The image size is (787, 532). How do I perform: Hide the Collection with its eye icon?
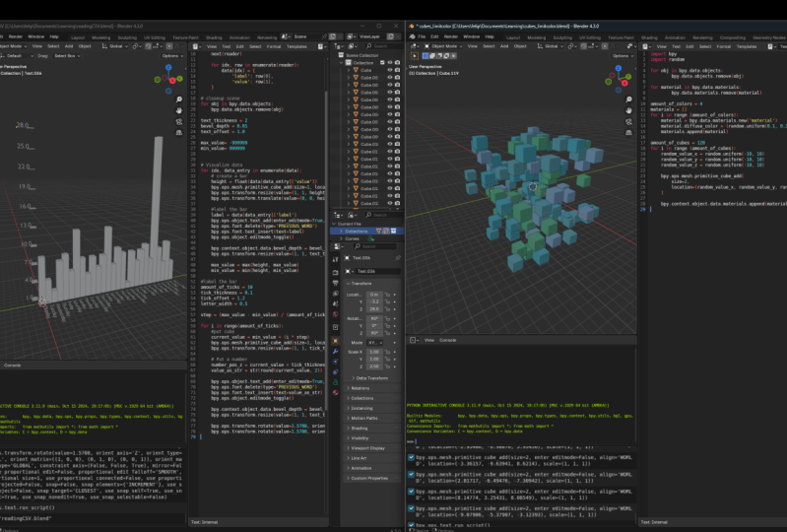coord(389,63)
